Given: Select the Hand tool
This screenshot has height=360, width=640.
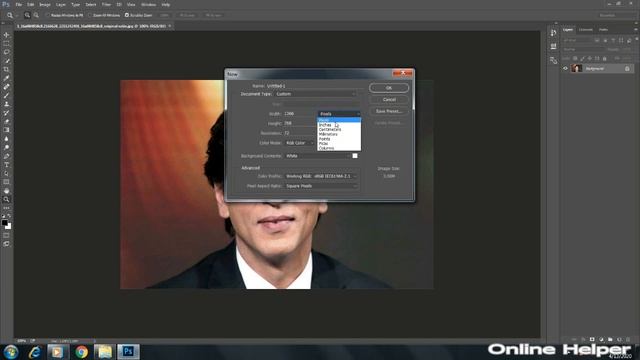Looking at the screenshot, I should (x=6, y=191).
